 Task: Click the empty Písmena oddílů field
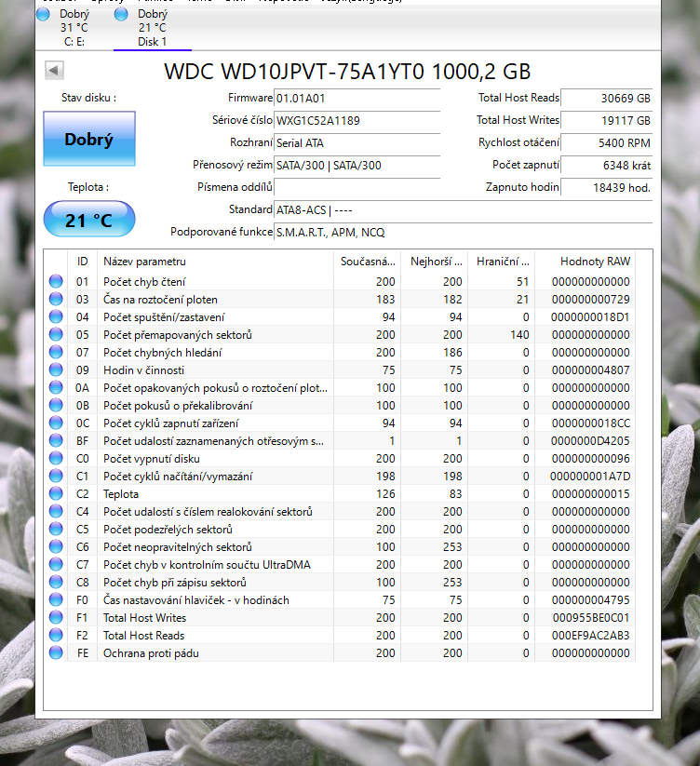tap(357, 188)
